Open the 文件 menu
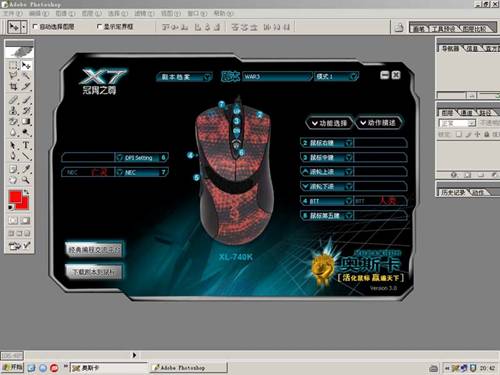 click(x=12, y=13)
